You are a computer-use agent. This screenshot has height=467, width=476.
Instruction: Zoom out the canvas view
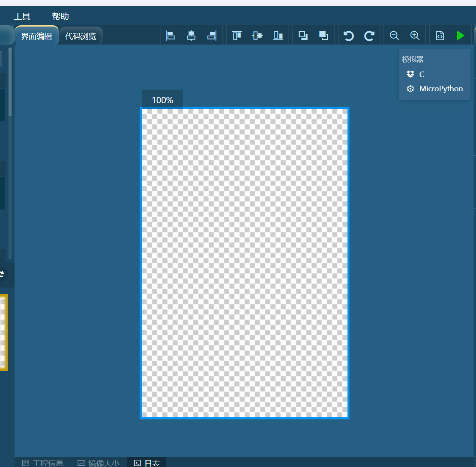pos(394,36)
